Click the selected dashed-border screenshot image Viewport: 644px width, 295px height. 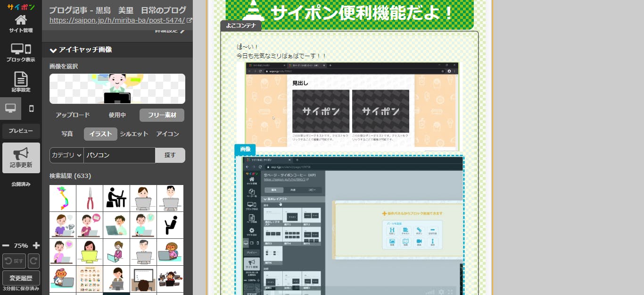(x=349, y=225)
